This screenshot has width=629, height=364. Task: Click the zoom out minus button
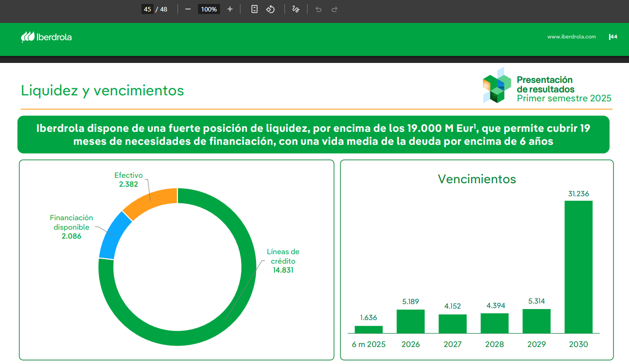[x=188, y=9]
